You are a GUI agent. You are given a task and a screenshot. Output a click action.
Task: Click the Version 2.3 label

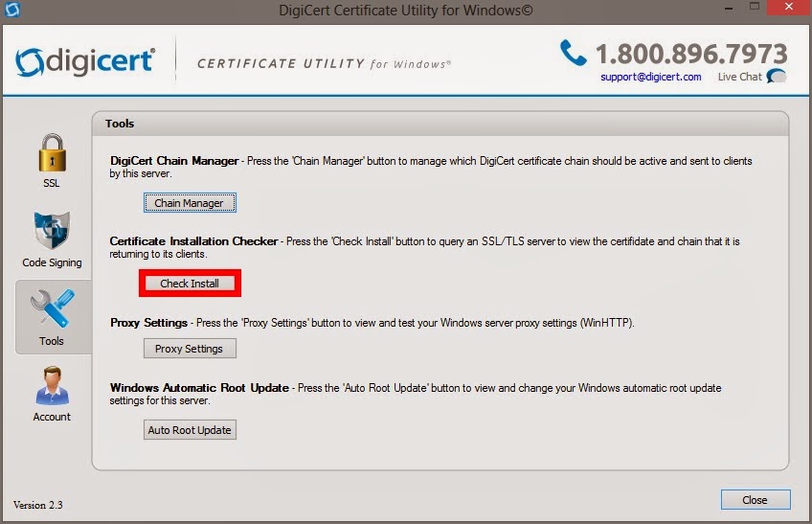(x=37, y=505)
